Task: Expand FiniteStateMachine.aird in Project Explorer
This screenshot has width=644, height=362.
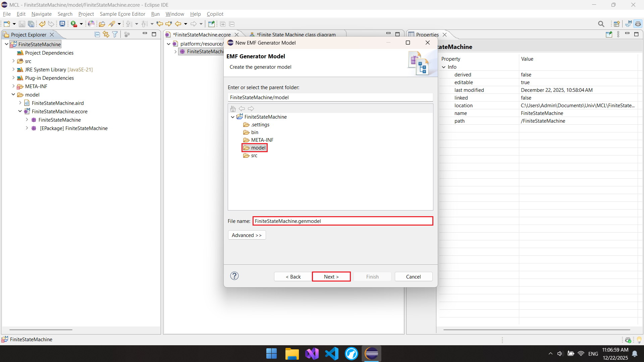Action: pyautogui.click(x=20, y=103)
